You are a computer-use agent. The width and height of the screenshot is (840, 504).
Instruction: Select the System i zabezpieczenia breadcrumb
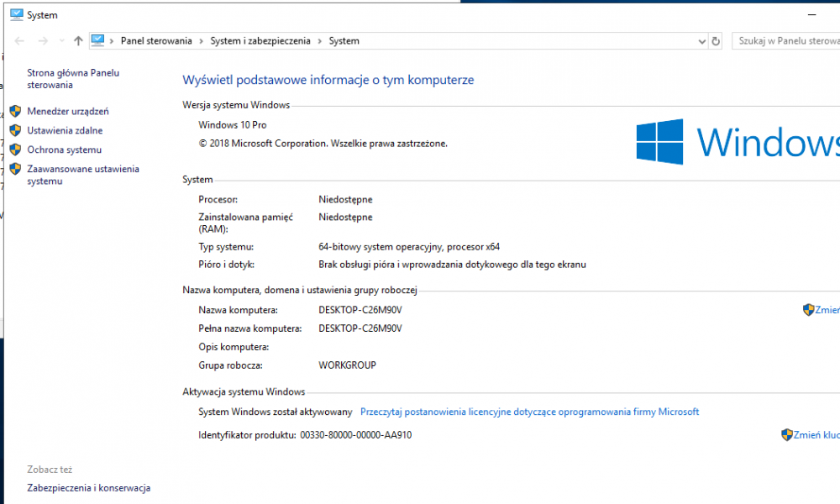pos(260,41)
